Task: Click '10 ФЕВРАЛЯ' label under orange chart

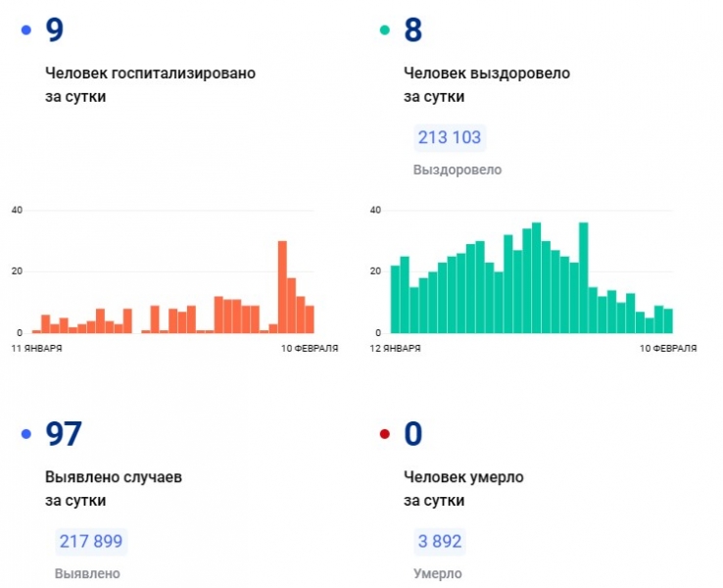Action: coord(309,349)
